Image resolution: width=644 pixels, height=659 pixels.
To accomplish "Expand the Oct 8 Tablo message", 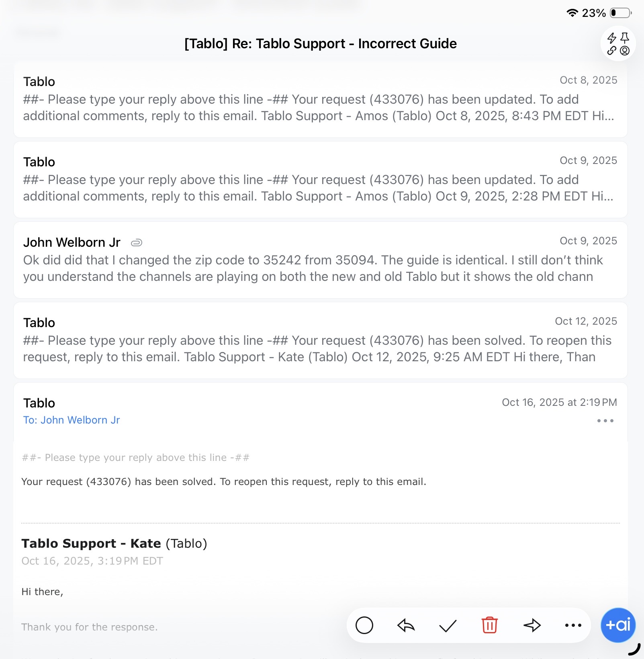I will pos(321,100).
